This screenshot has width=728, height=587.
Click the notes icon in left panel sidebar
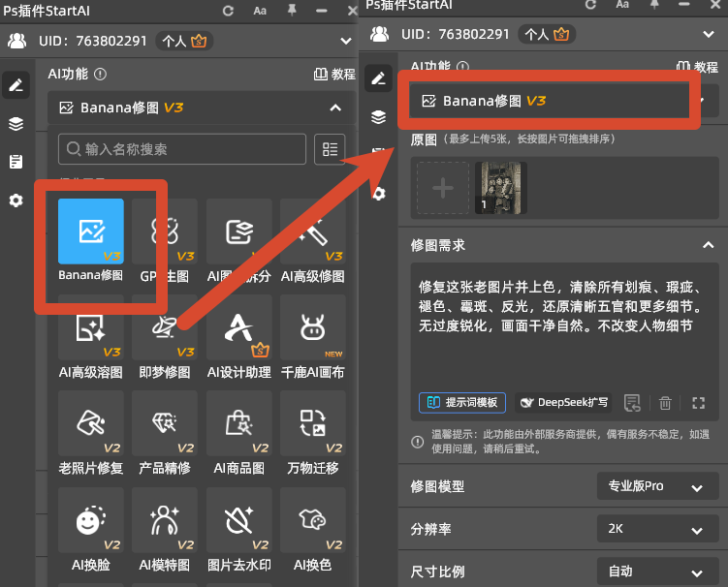point(16,162)
